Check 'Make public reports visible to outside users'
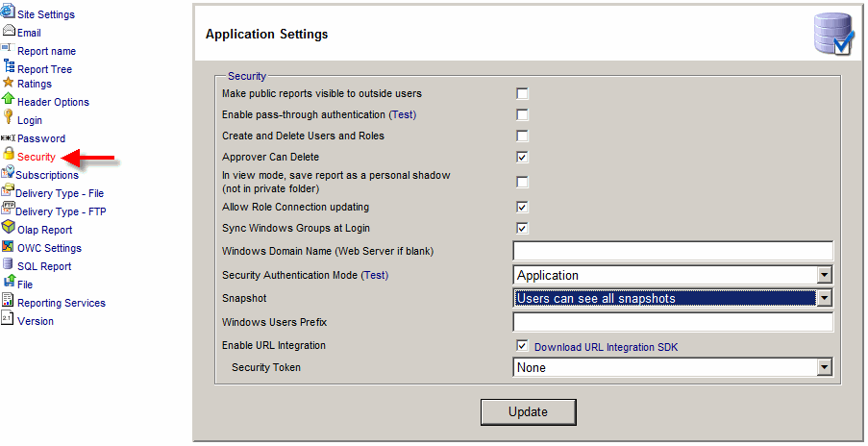Viewport: 868px width, 446px height. pos(522,93)
